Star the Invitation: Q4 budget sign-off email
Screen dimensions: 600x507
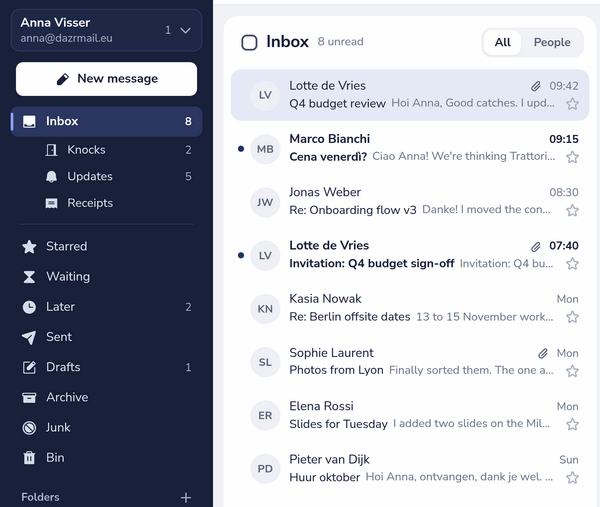point(572,264)
